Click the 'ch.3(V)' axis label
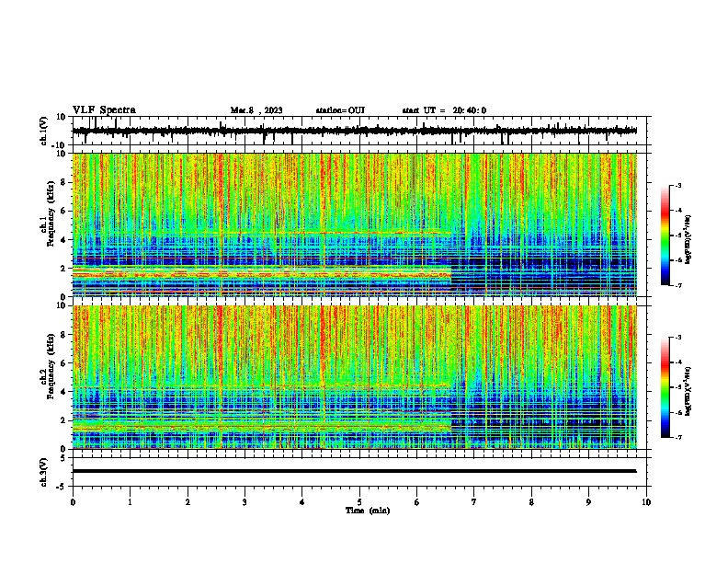728x563 pixels. click(x=44, y=473)
